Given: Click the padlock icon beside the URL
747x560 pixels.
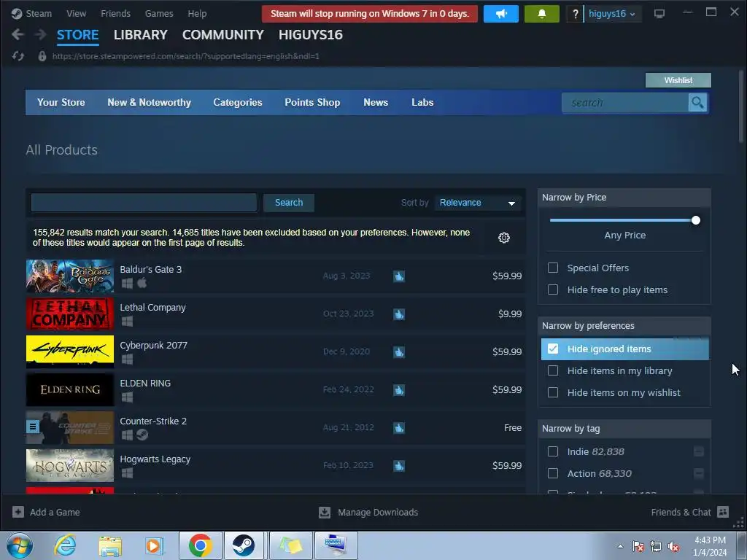Looking at the screenshot, I should tap(42, 56).
